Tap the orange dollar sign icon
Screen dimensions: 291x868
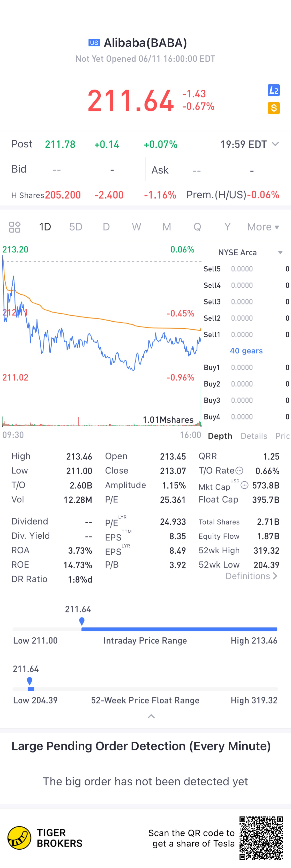pos(273,108)
